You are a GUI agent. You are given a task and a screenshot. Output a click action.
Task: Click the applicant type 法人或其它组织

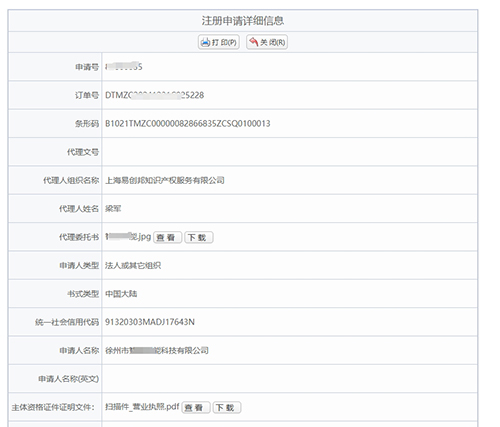click(133, 265)
